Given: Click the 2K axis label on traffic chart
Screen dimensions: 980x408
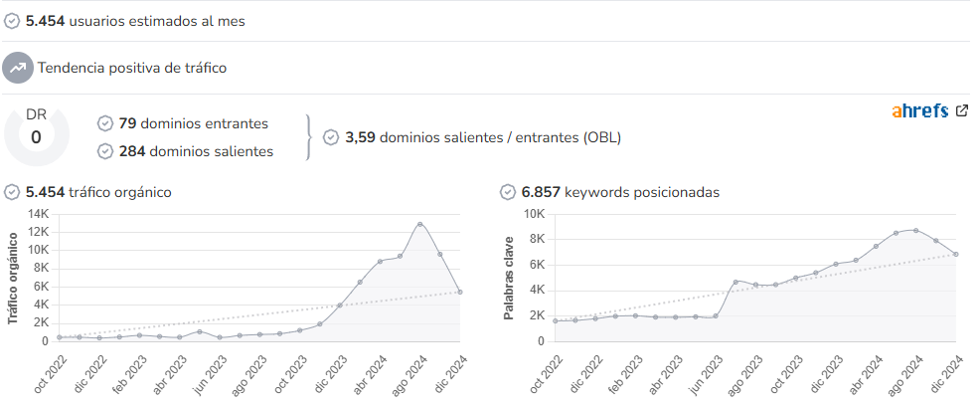Looking at the screenshot, I should tap(42, 322).
